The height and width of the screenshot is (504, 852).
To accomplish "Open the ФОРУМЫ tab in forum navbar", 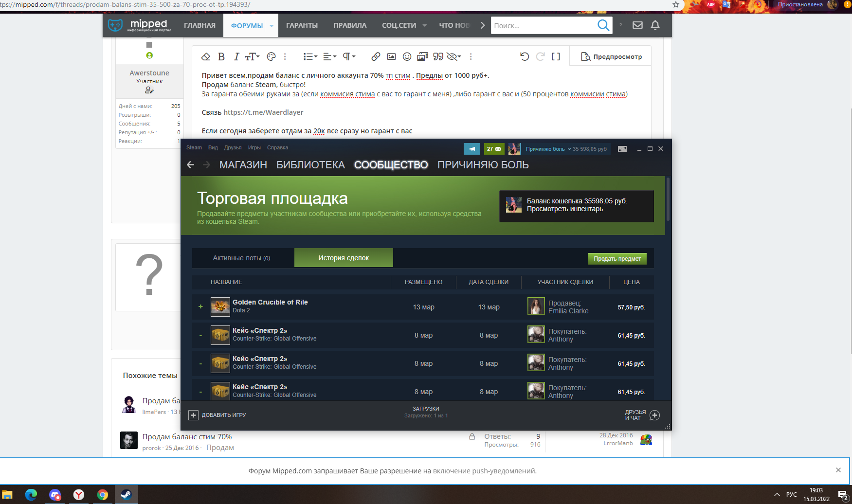I will [247, 26].
